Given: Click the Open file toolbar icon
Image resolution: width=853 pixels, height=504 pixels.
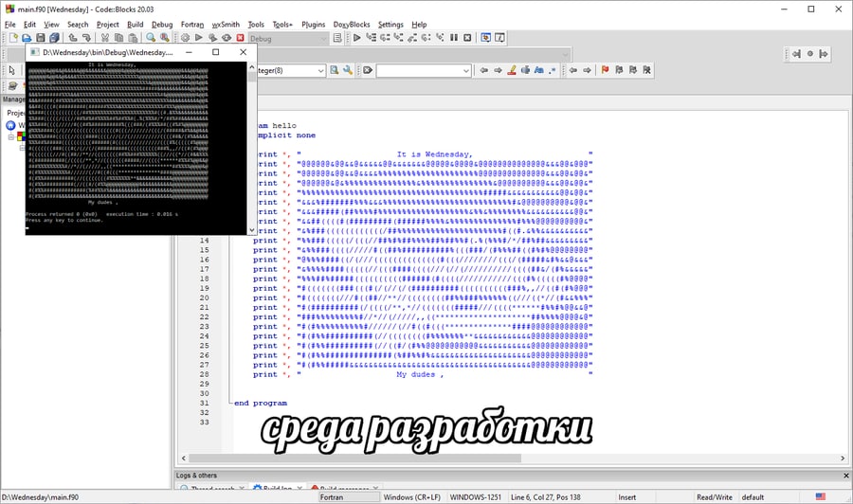Looking at the screenshot, I should coord(27,38).
